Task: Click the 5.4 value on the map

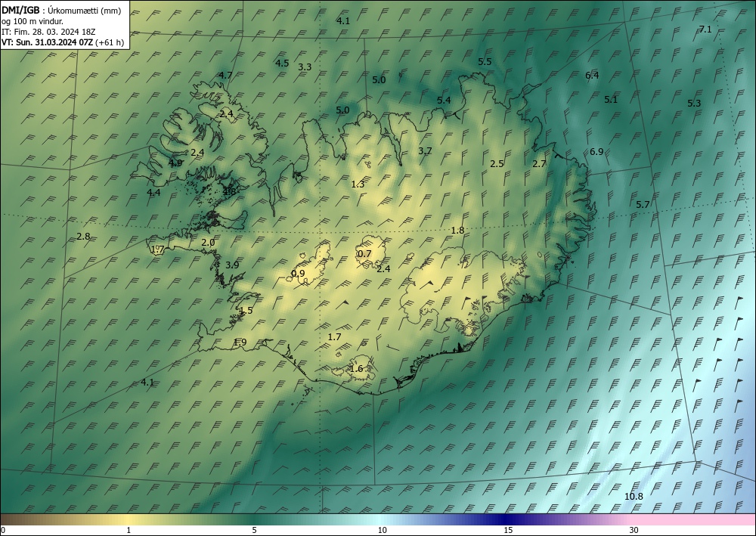Action: coord(444,101)
